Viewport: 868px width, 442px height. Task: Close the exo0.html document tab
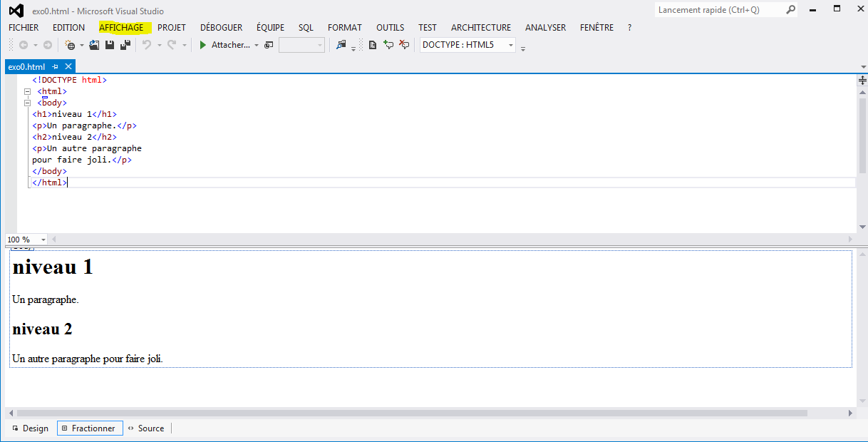pos(68,67)
